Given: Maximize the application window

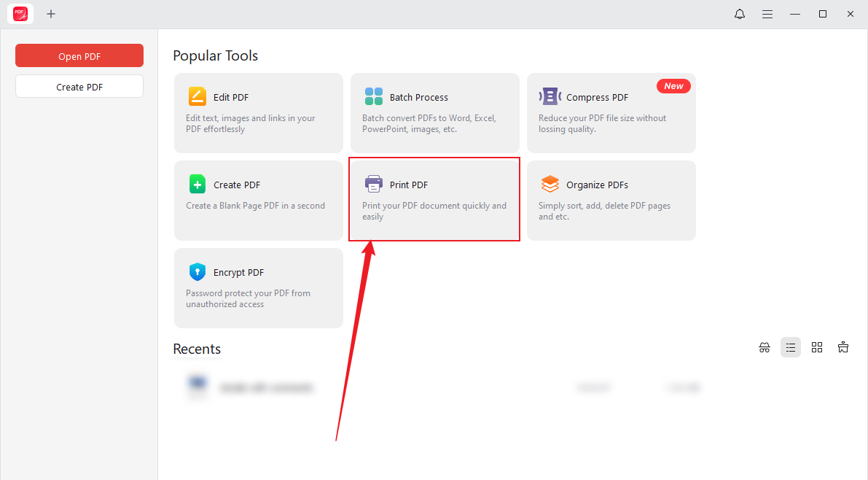Looking at the screenshot, I should point(823,14).
